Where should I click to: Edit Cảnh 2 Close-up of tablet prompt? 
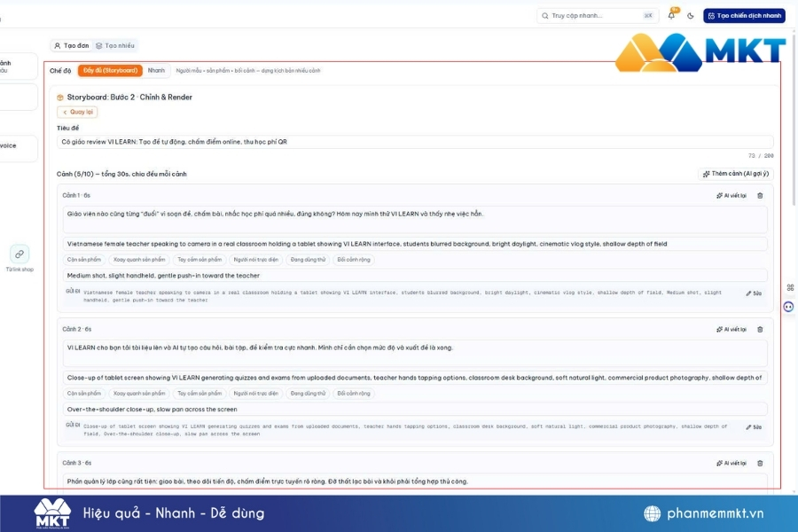click(415, 378)
